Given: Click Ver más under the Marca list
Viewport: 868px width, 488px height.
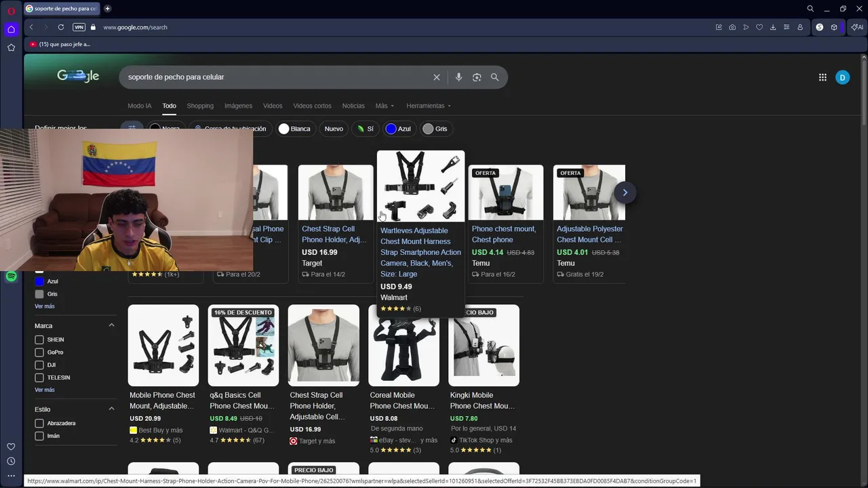Looking at the screenshot, I should 45,390.
